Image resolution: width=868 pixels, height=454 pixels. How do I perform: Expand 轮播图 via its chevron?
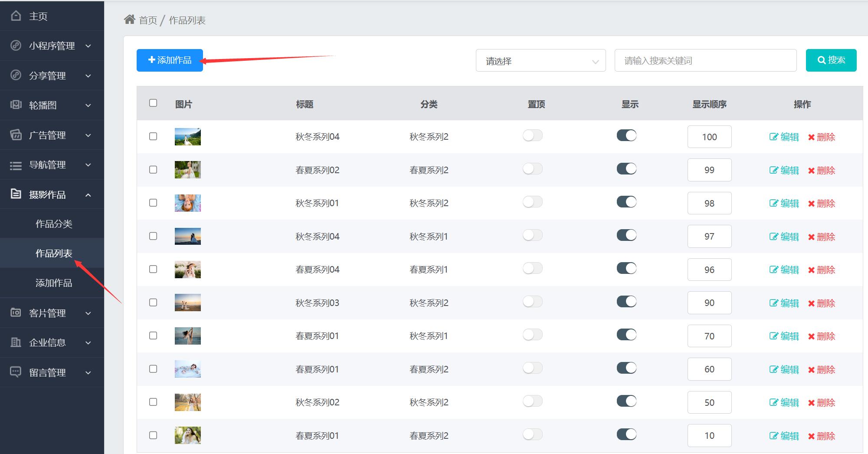tap(88, 105)
